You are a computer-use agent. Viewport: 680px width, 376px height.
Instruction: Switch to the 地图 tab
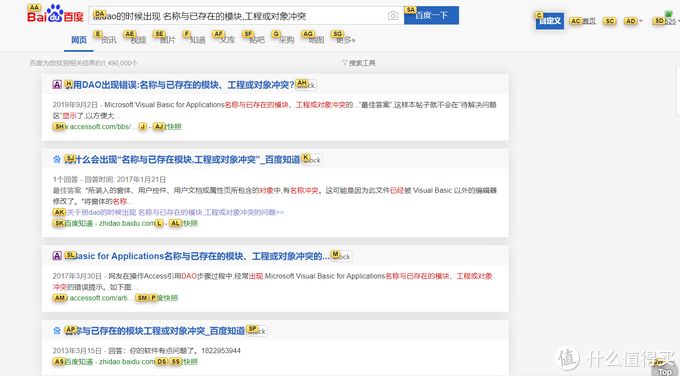coord(316,40)
